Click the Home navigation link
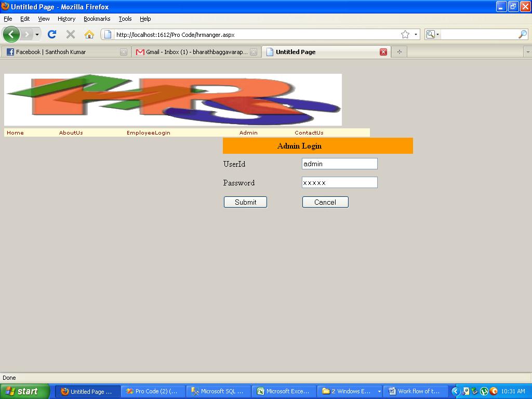 [15, 132]
